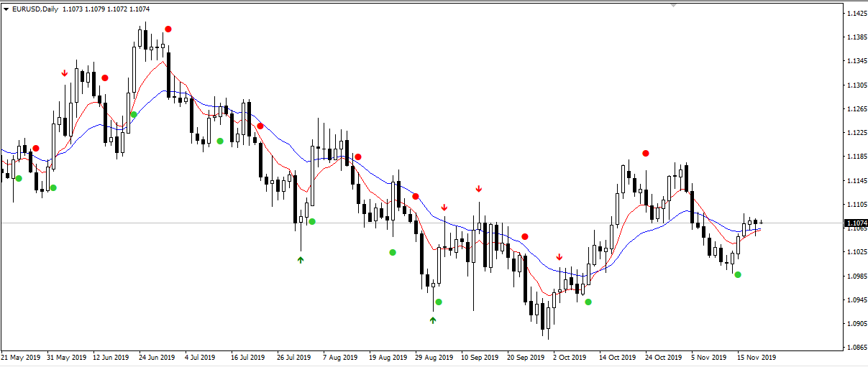The width and height of the screenshot is (868, 367).
Task: Click the 16 Jul 2019 date label
Action: coord(249,357)
